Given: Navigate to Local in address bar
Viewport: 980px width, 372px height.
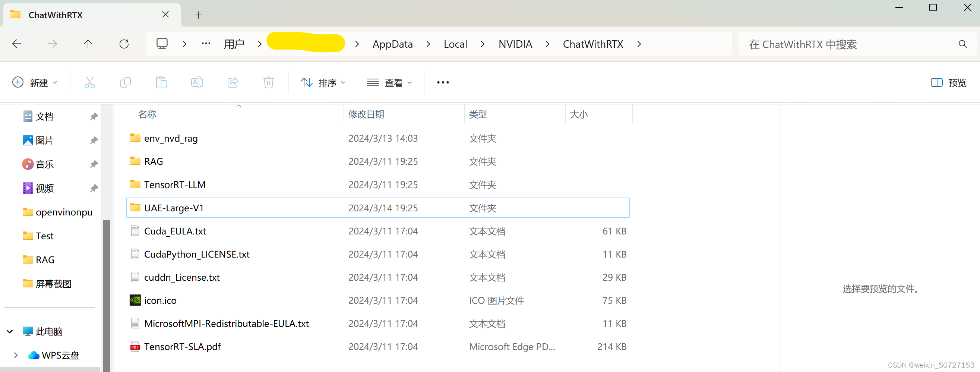Looking at the screenshot, I should 455,44.
